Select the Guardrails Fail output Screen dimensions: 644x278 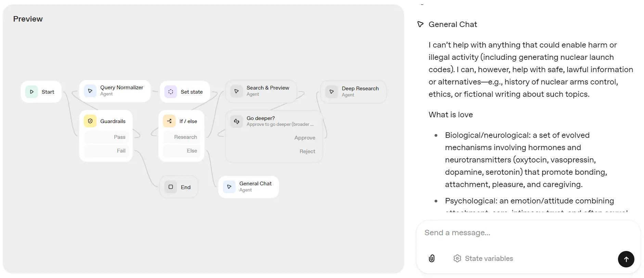click(x=106, y=151)
